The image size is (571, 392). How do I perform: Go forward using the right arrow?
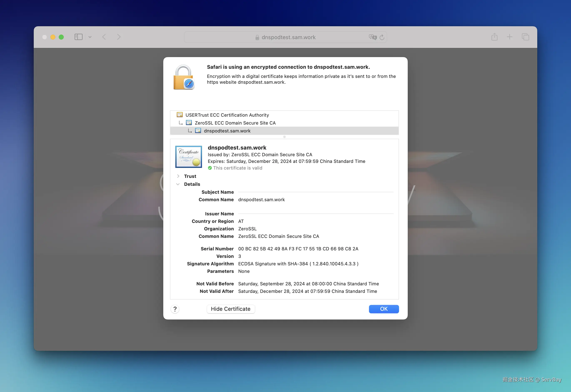[119, 37]
